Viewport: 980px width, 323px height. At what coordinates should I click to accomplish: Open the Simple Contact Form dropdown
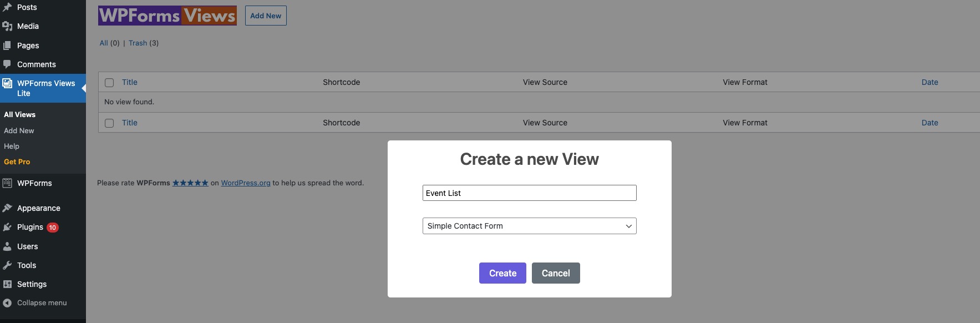coord(529,226)
